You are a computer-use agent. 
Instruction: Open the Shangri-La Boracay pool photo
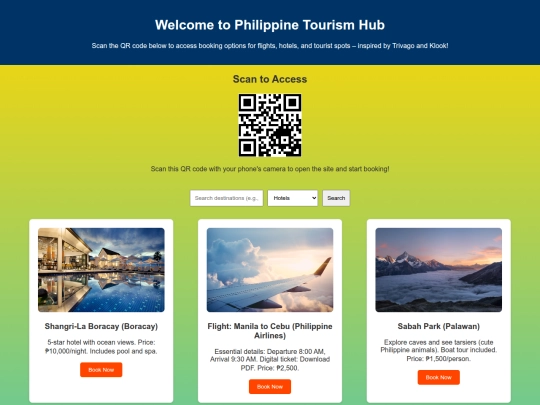pyautogui.click(x=101, y=270)
